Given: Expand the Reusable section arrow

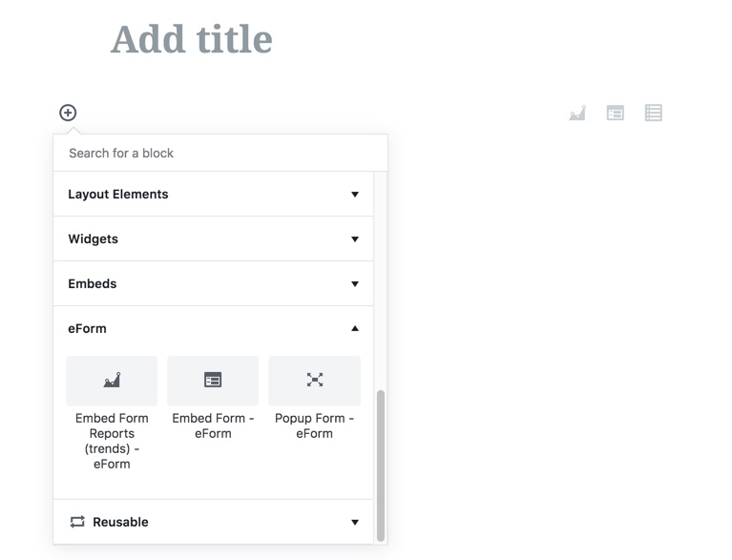Looking at the screenshot, I should [355, 523].
